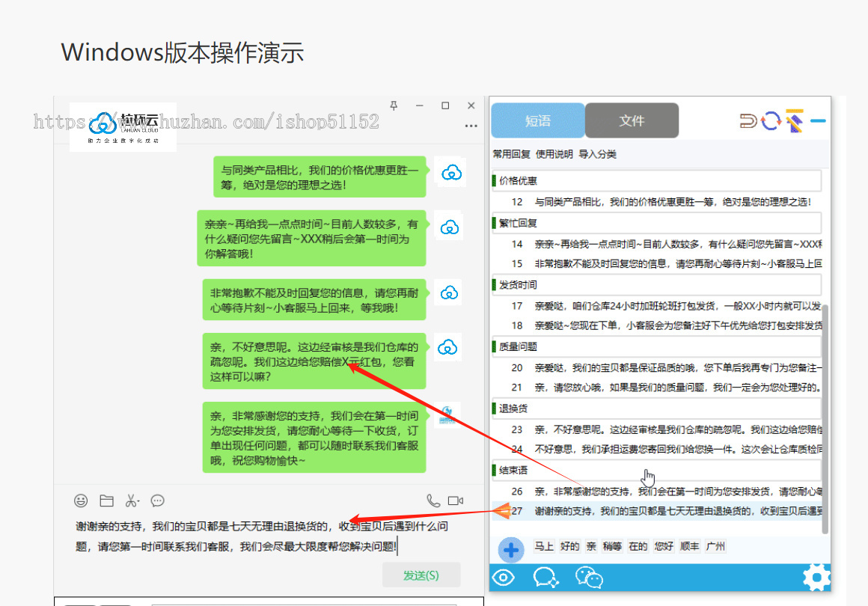Click the orange and purple pin icon
The height and width of the screenshot is (606, 868).
[x=795, y=120]
